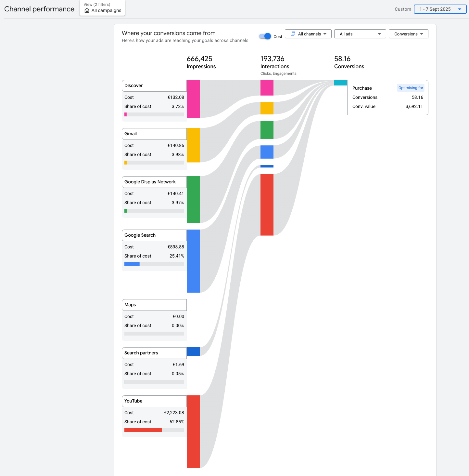Open the All channels dropdown
This screenshot has width=469, height=476.
(x=308, y=34)
